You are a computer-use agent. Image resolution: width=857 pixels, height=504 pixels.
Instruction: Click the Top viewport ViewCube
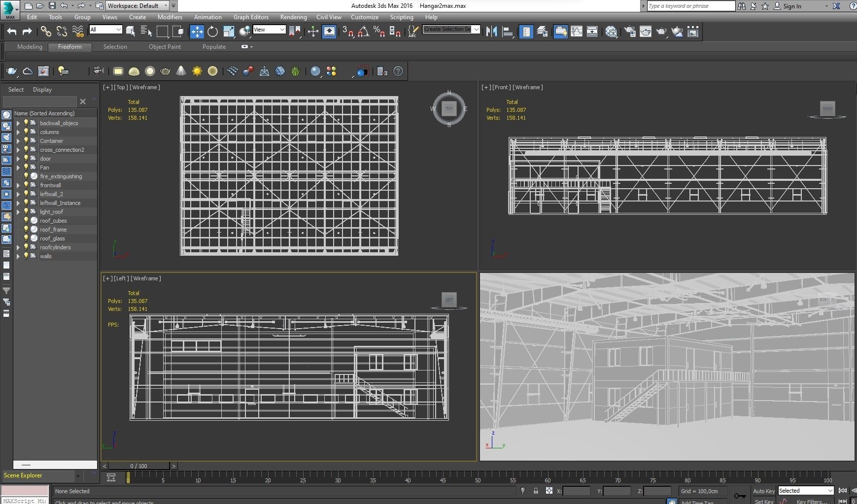449,108
